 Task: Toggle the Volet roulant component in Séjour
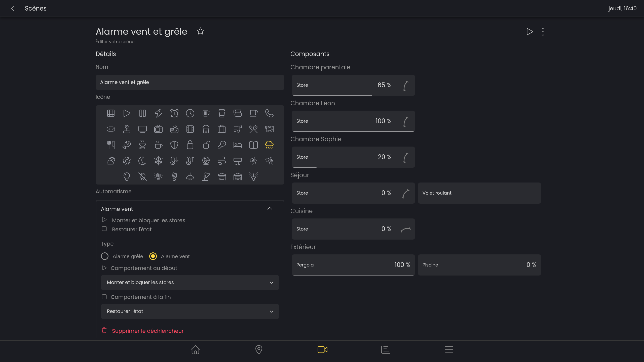[479, 193]
